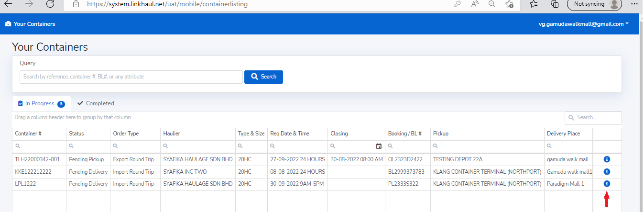
Task: Open the browser Collections icon
Action: point(555,4)
